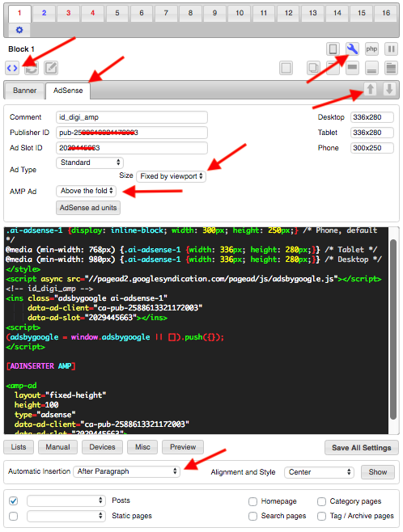This screenshot has height=532, width=403.
Task: Open block tab 8
Action: click(x=190, y=13)
